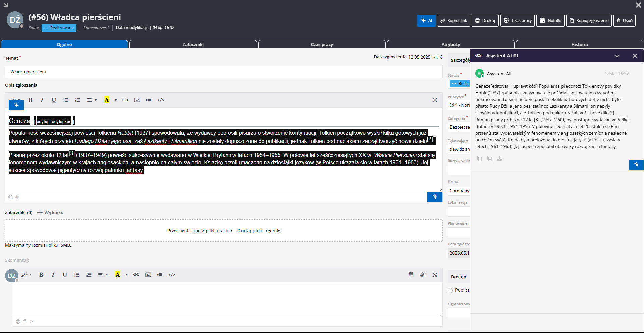
Task: Click the Dodaj pliki link
Action: (250, 231)
